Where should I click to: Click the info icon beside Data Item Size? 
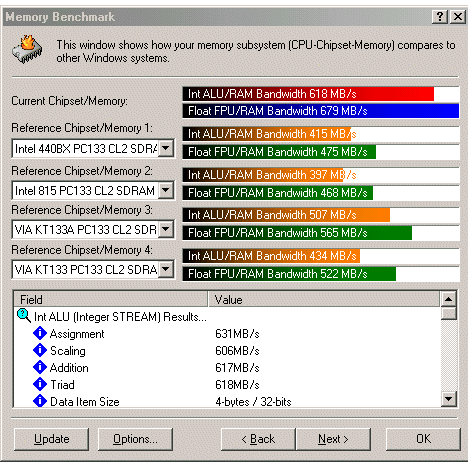tap(40, 401)
